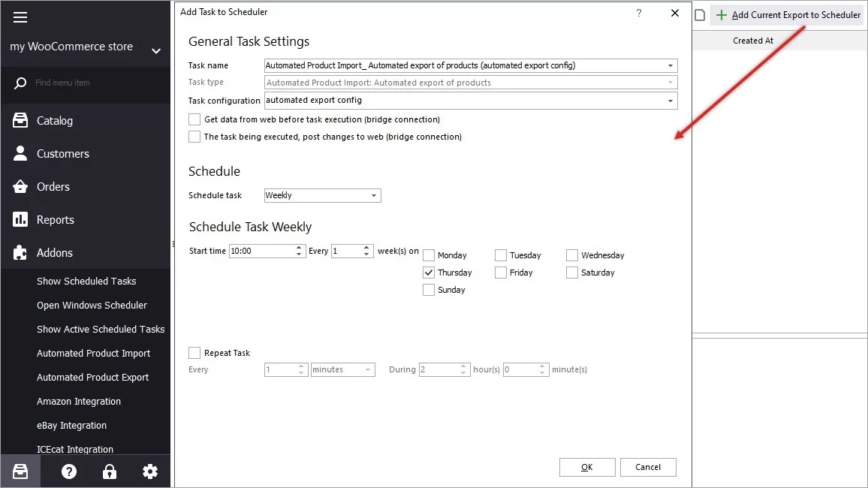868x488 pixels.
Task: Click the Orders basket icon
Action: coord(20,186)
